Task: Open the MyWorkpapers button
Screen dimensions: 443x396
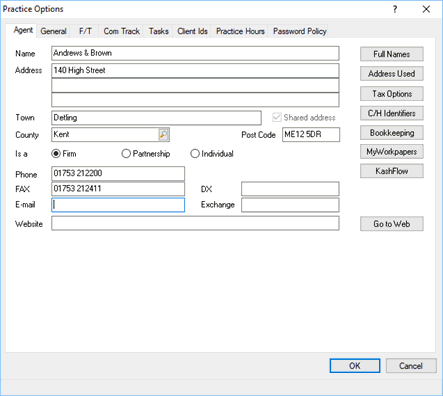Action: coord(392,152)
